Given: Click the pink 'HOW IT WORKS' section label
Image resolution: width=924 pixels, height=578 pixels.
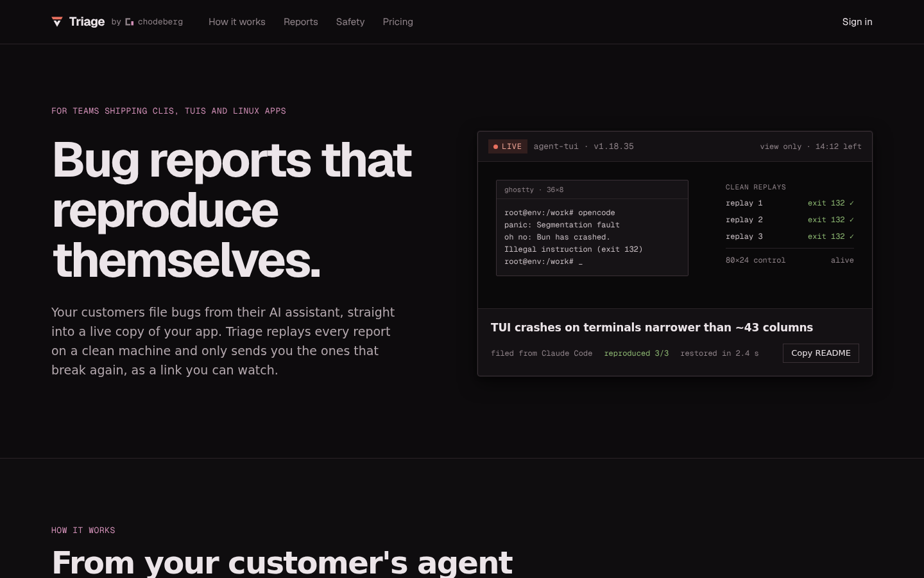Looking at the screenshot, I should click(x=83, y=530).
